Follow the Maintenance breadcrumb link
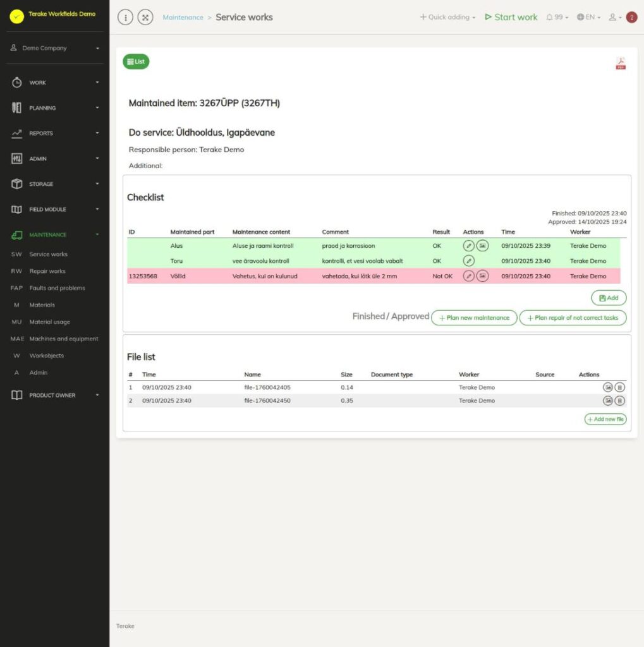644x647 pixels. pos(183,17)
